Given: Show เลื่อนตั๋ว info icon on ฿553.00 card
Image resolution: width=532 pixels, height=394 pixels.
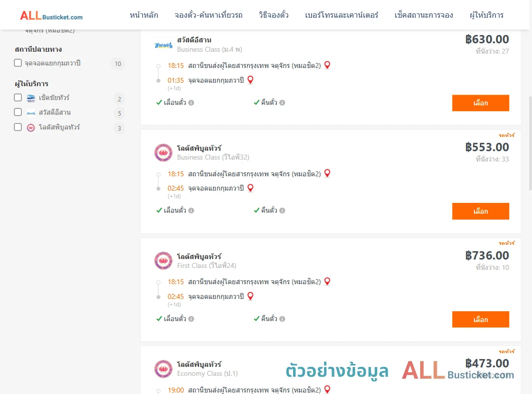Looking at the screenshot, I should point(191,210).
